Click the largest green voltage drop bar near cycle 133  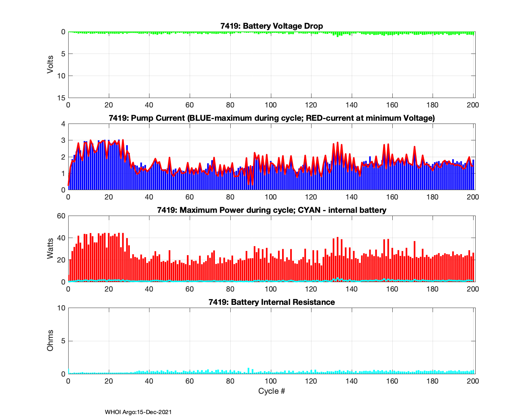pyautogui.click(x=337, y=34)
